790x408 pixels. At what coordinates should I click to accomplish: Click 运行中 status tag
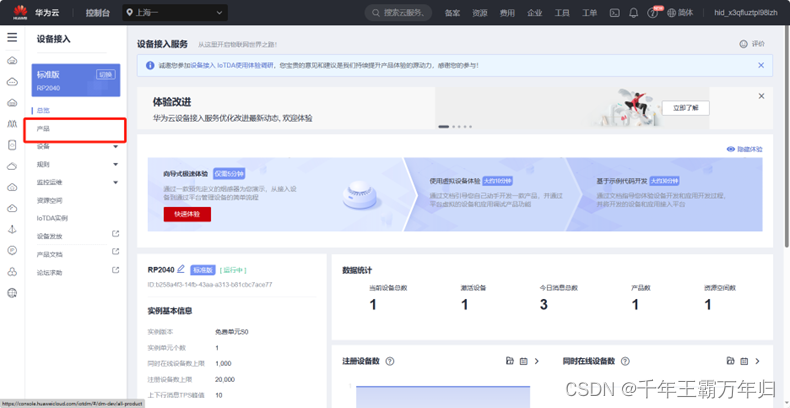[233, 270]
